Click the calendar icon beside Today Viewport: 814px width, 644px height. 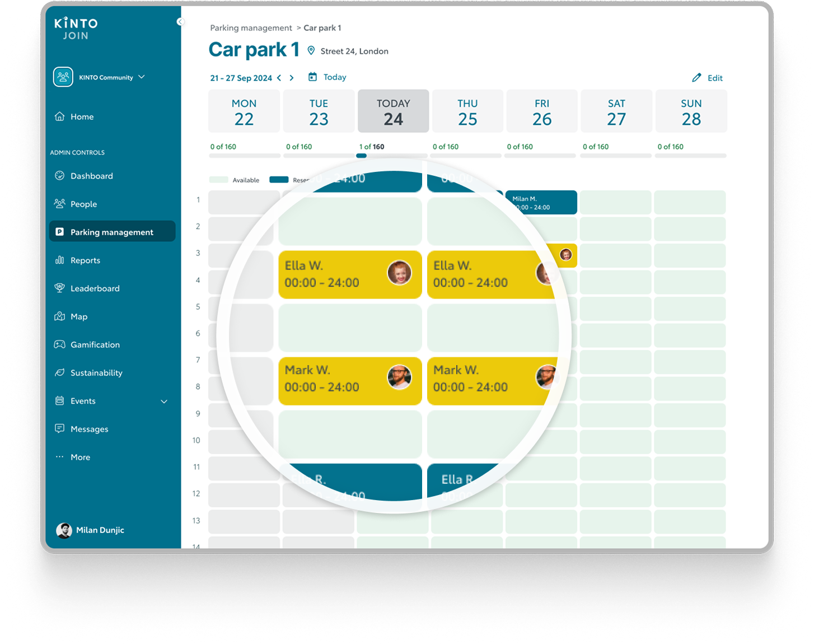[312, 77]
